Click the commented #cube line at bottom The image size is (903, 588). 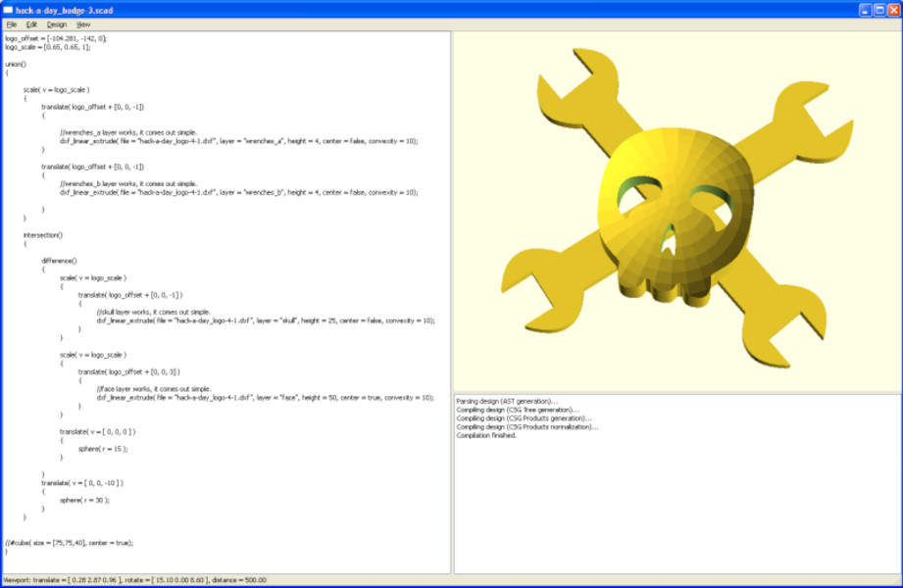click(69, 542)
